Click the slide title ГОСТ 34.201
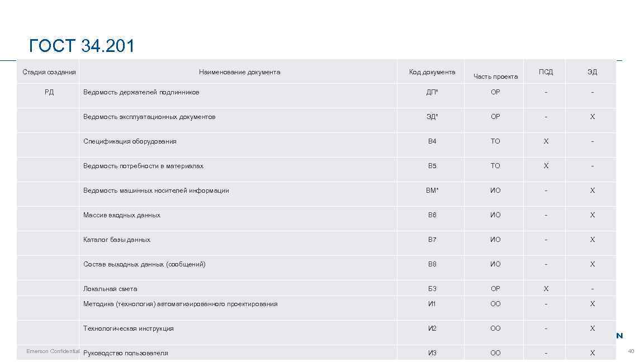 click(82, 46)
